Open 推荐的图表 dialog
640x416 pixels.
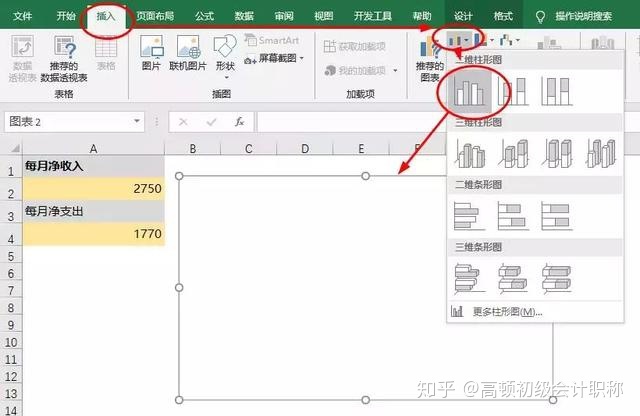(x=429, y=60)
